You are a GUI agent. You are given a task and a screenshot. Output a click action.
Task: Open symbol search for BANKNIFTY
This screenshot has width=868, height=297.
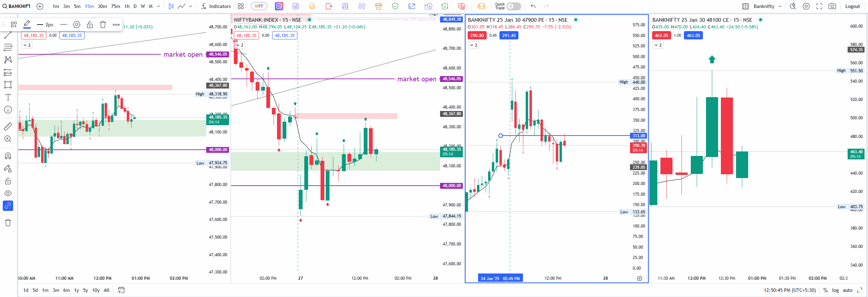pos(17,6)
